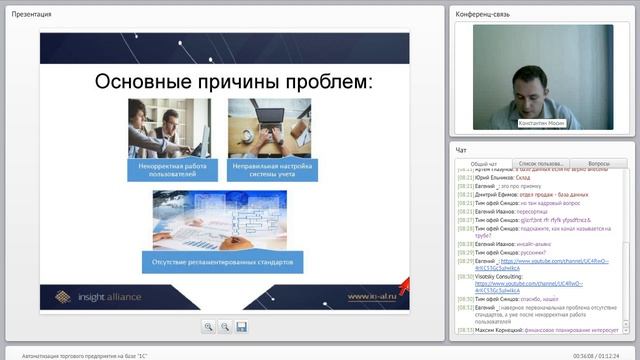The height and width of the screenshot is (360, 640).
Task: Click the playback time 00:36:08 / 01:12:24
Action: 596,356
